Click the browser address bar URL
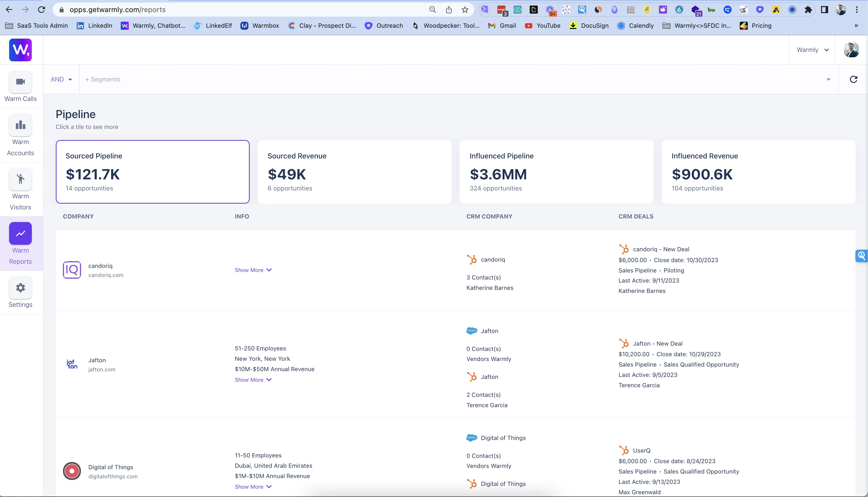868x497 pixels. (x=117, y=10)
